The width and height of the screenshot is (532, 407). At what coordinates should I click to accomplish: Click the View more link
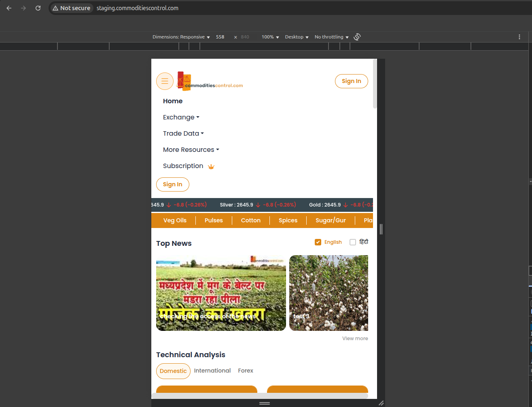click(x=355, y=339)
